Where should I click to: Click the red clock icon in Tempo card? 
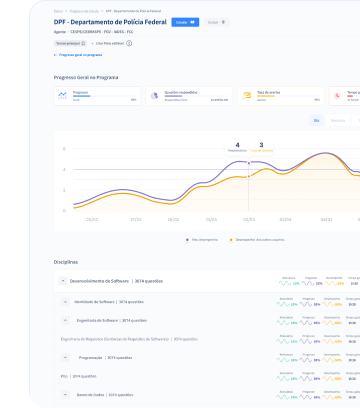coord(337,96)
